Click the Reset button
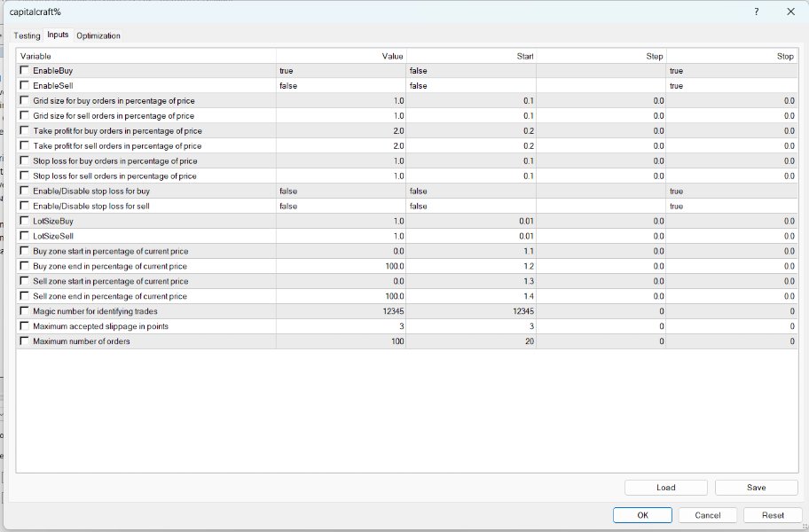 pos(773,515)
